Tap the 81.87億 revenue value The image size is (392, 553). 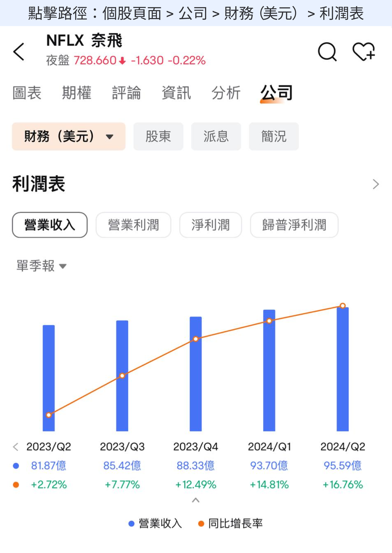point(49,466)
